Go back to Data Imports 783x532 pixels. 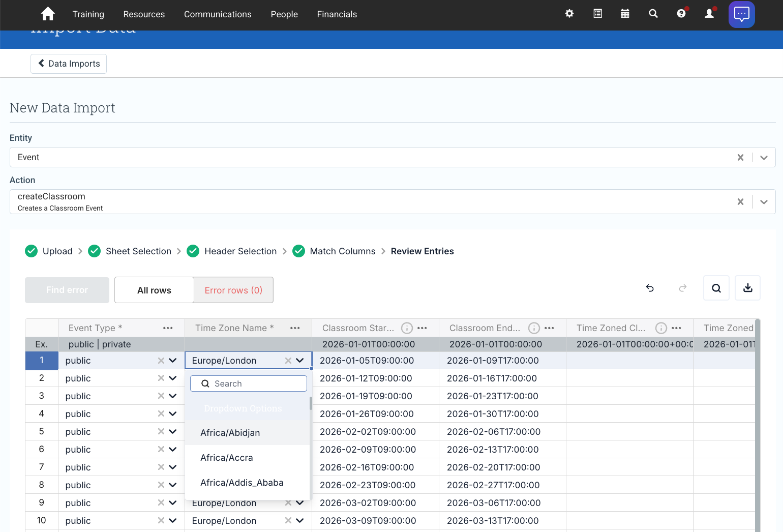[x=69, y=64]
